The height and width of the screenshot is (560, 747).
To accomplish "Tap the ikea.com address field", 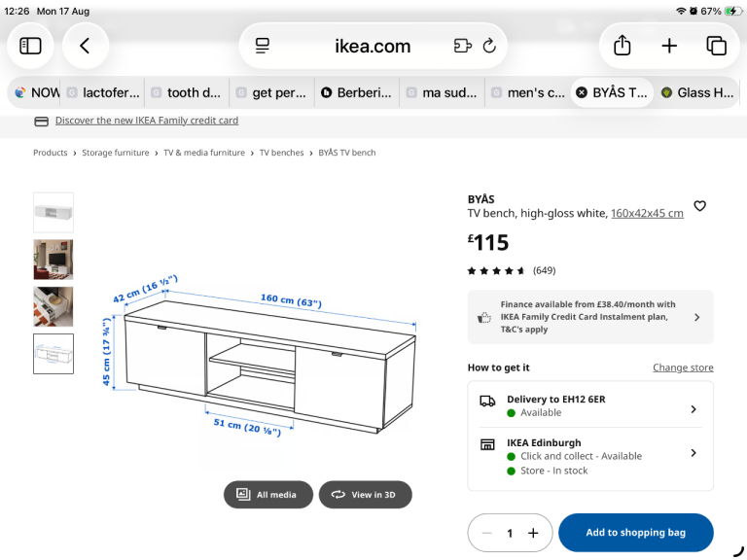I will (373, 47).
